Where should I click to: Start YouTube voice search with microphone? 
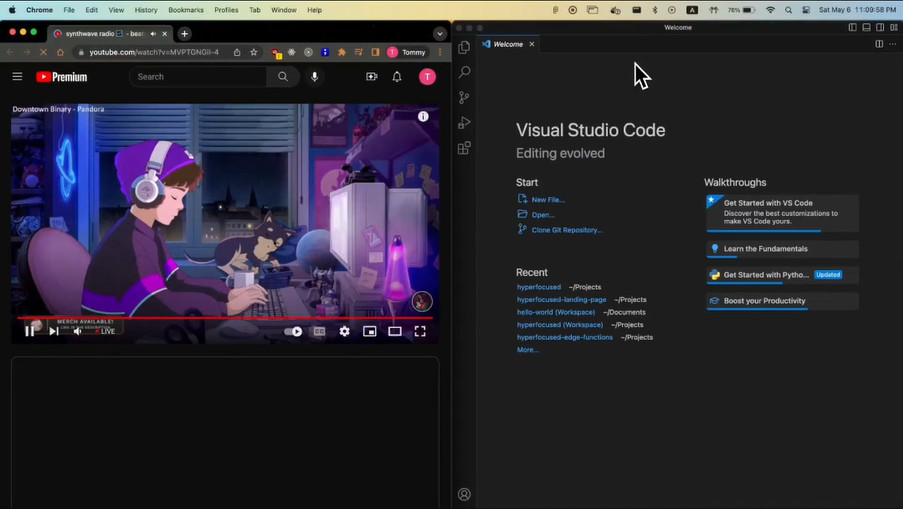(314, 77)
